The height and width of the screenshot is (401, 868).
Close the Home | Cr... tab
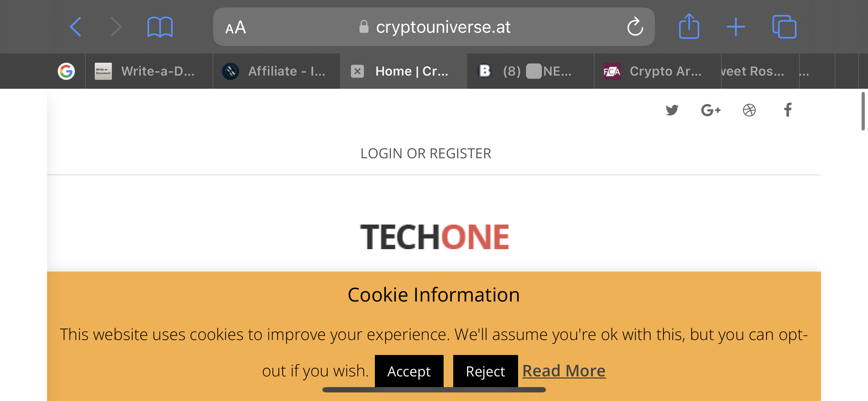click(x=357, y=71)
